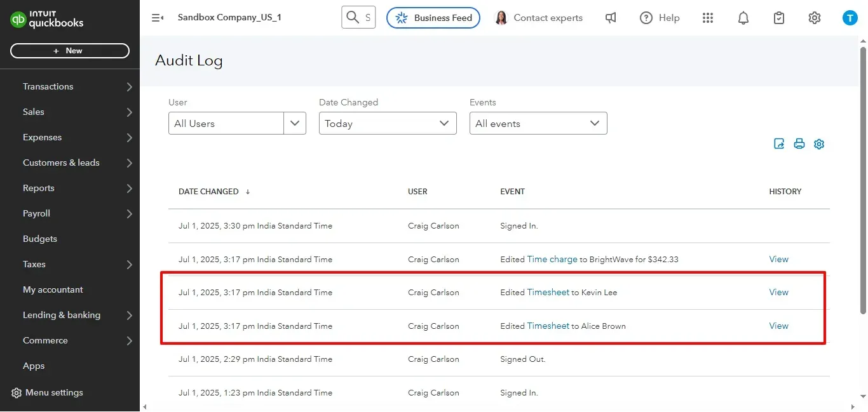Open the Events filter dropdown
The height and width of the screenshot is (412, 868).
click(x=538, y=123)
